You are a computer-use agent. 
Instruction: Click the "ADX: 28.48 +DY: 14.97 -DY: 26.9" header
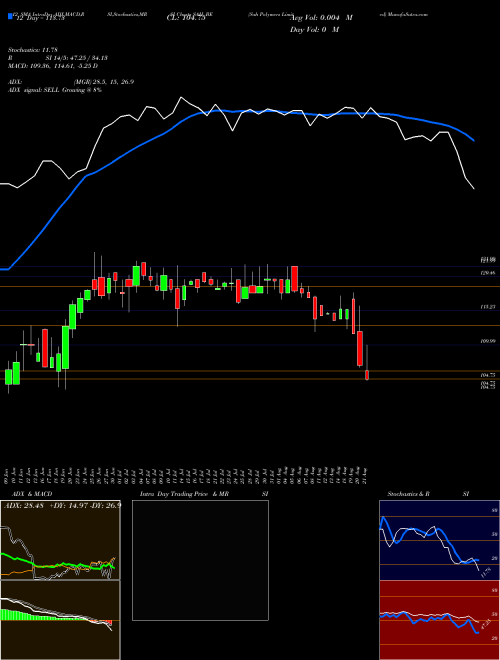(63, 505)
